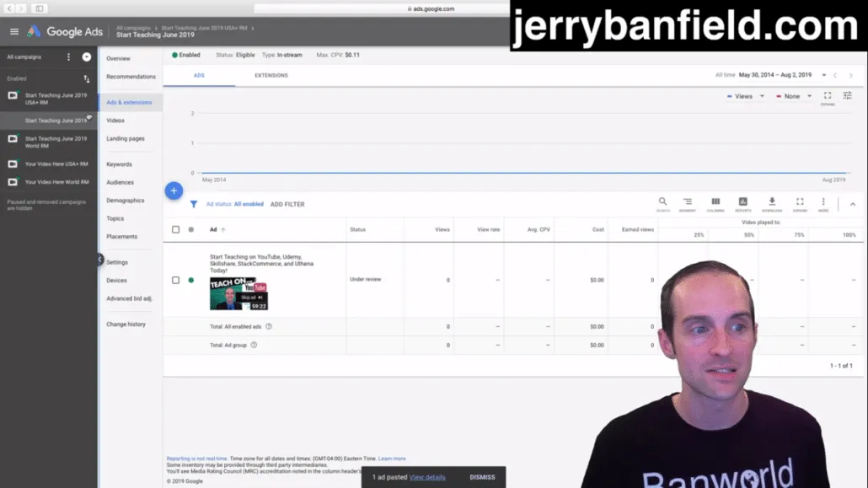Switch to the Extensions tab
868x488 pixels.
[x=271, y=75]
